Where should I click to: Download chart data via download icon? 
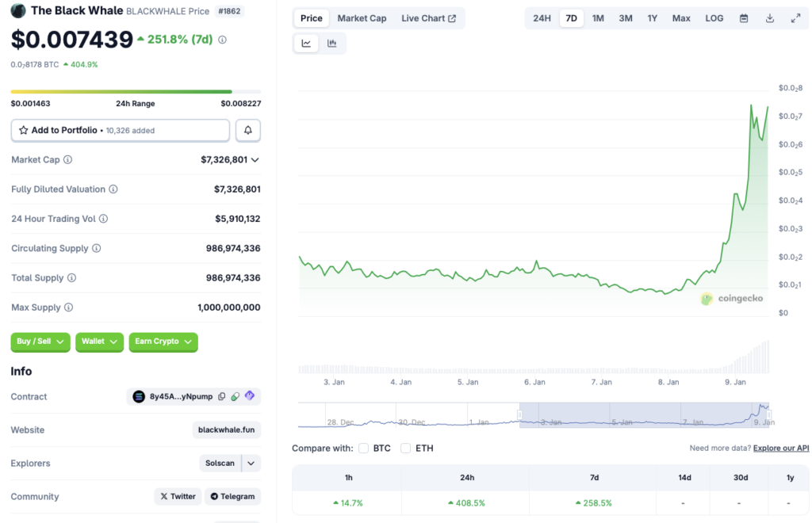click(x=769, y=18)
